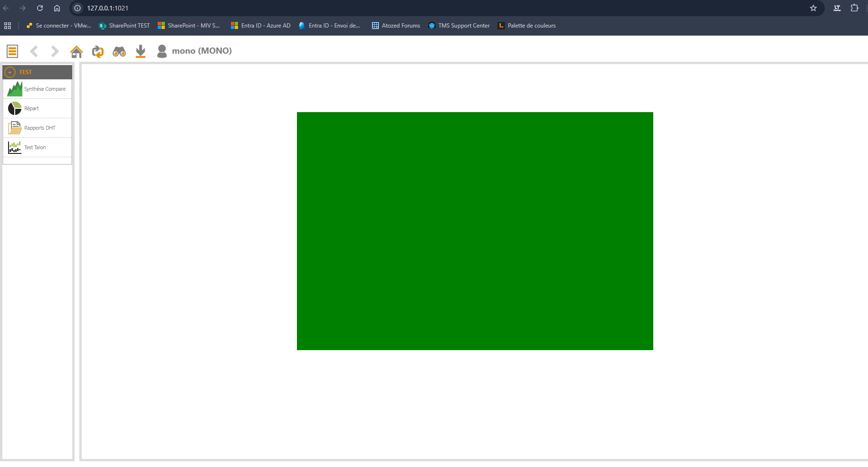Click the orange refresh arrows icon
The height and width of the screenshot is (467, 868).
click(98, 51)
